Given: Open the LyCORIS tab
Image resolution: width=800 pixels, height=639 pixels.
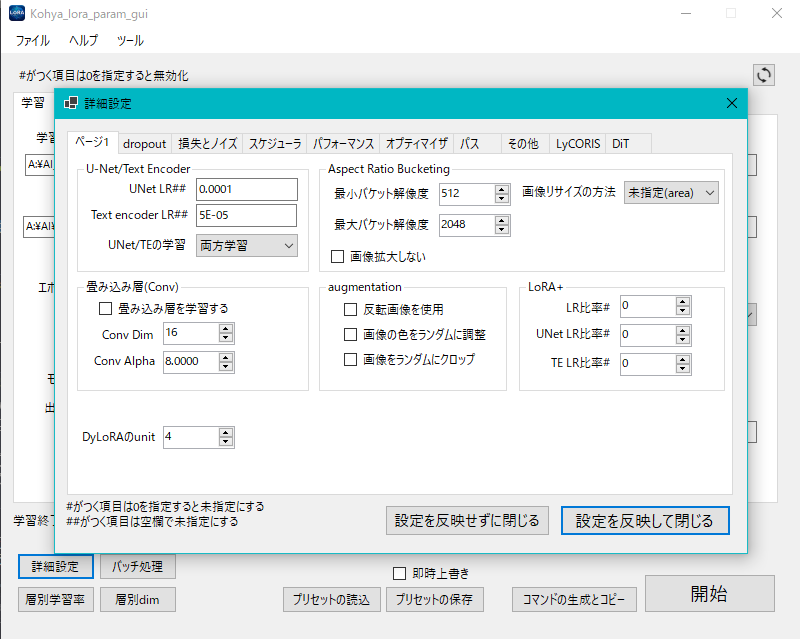Looking at the screenshot, I should tap(579, 143).
